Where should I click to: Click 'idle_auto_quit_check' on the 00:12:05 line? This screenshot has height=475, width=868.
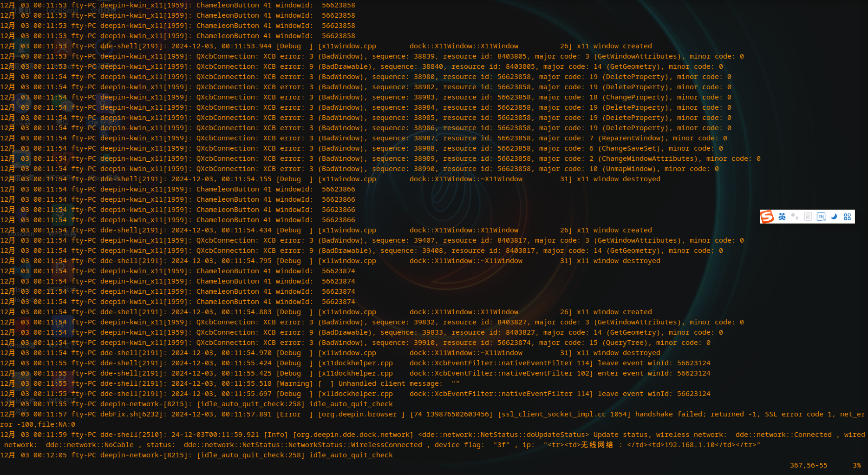(x=351, y=455)
